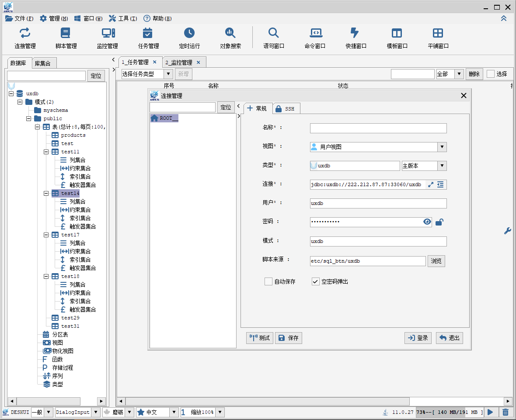Focus the 名称 input field
Viewport: 516px width, 420px height.
coord(378,128)
